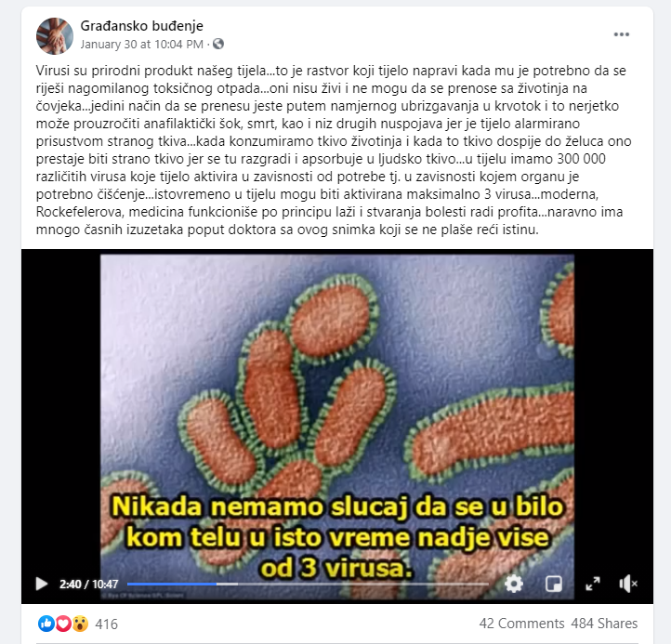The height and width of the screenshot is (644, 671).
Task: Play the video with the play button
Action: point(42,584)
